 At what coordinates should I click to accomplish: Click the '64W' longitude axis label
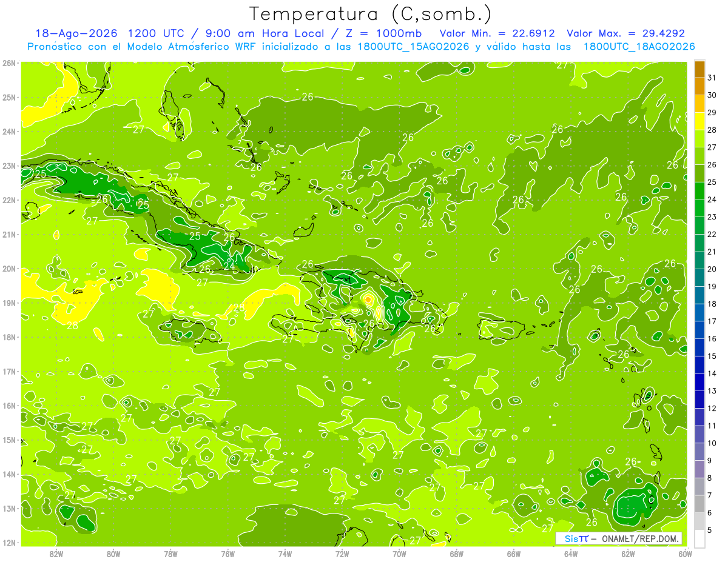click(571, 554)
